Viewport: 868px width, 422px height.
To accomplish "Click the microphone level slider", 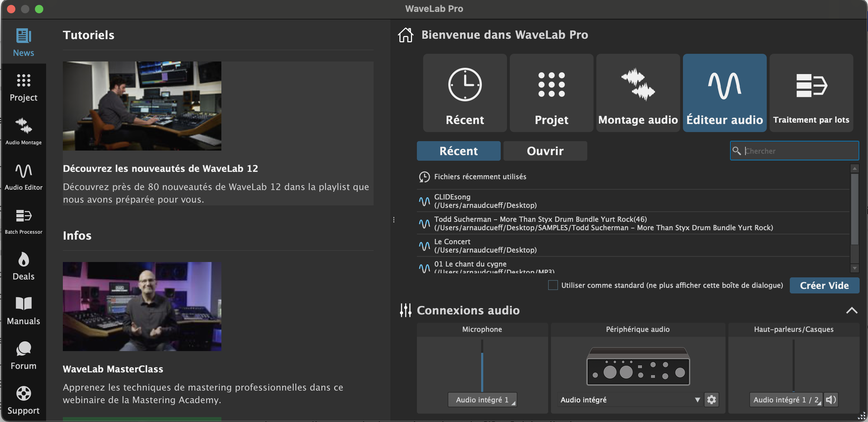I will 482,367.
